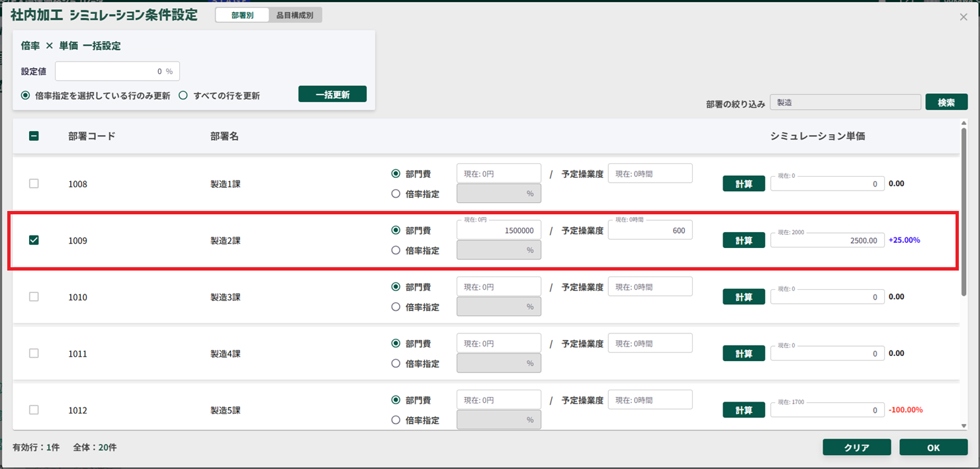Check the row checkbox for 製造1課
Image resolution: width=980 pixels, height=469 pixels.
pos(34,184)
